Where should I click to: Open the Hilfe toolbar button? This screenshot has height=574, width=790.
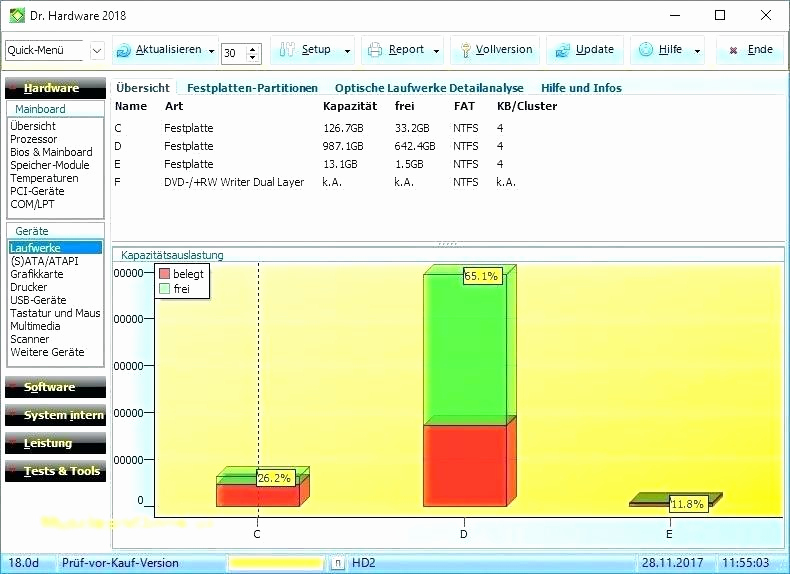tap(661, 50)
